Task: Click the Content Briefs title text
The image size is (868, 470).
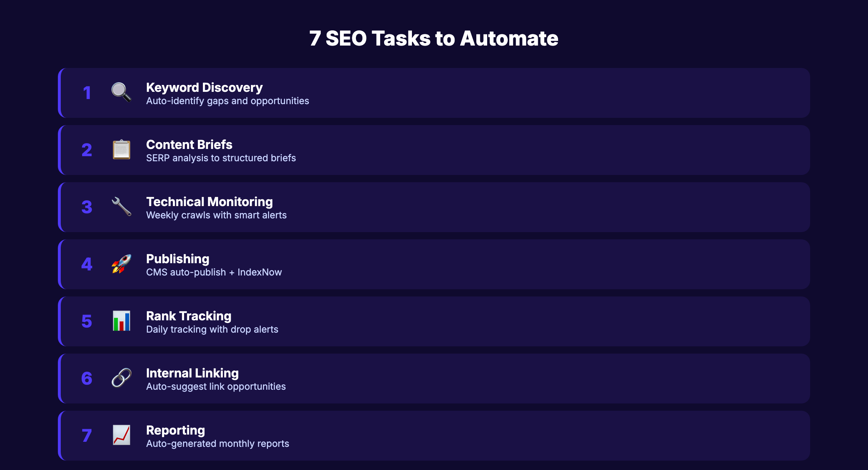Action: 189,144
